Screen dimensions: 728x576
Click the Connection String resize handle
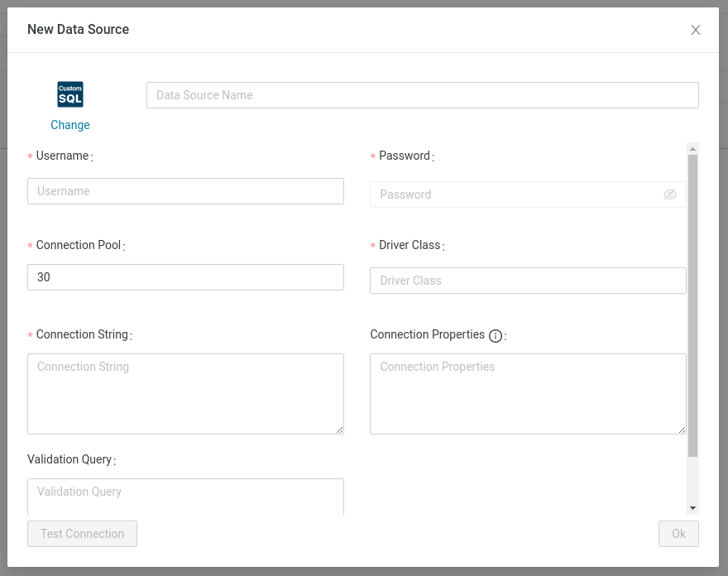[339, 430]
